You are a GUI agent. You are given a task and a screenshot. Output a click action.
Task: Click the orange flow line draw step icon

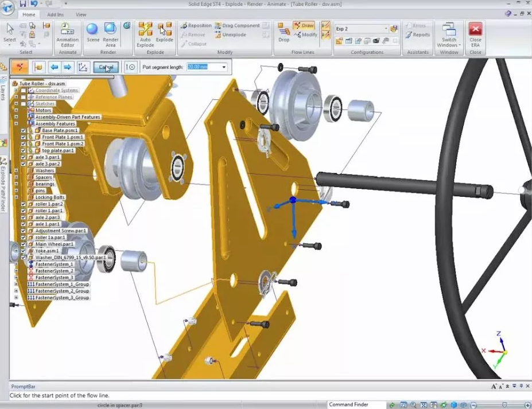pyautogui.click(x=20, y=67)
